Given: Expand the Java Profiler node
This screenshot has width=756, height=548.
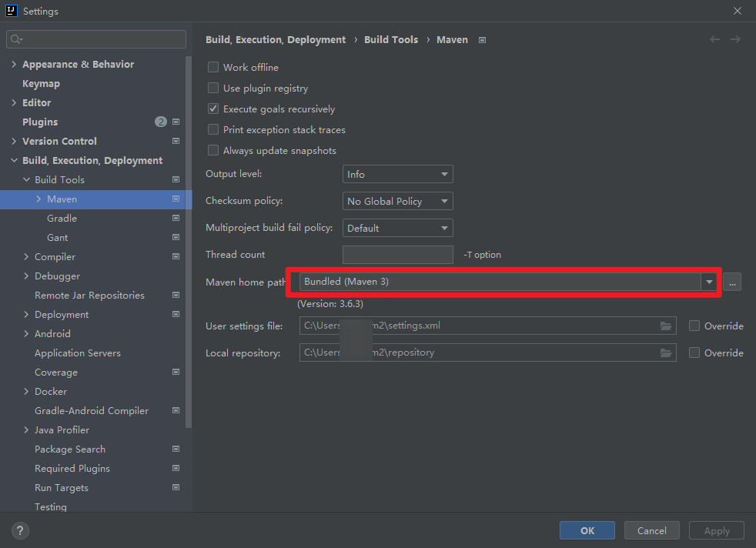Looking at the screenshot, I should click(x=26, y=430).
